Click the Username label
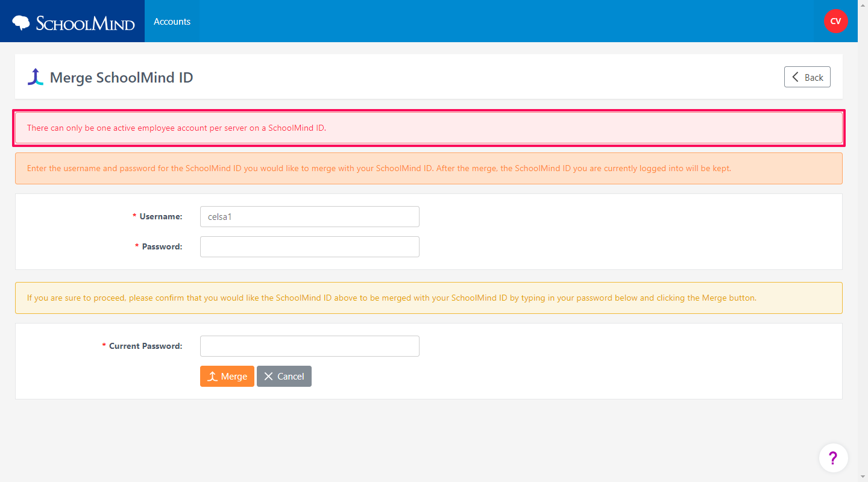 click(x=161, y=216)
